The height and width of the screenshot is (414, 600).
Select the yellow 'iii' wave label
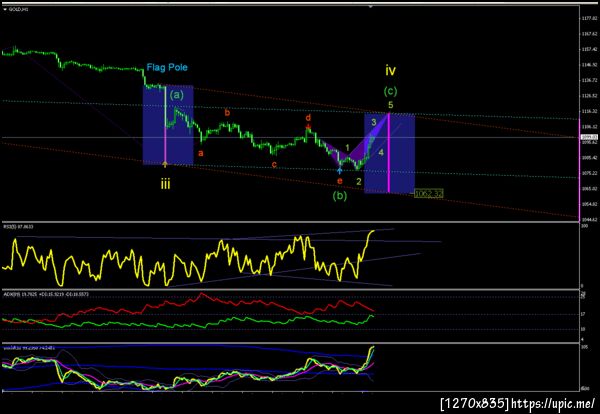click(x=165, y=184)
